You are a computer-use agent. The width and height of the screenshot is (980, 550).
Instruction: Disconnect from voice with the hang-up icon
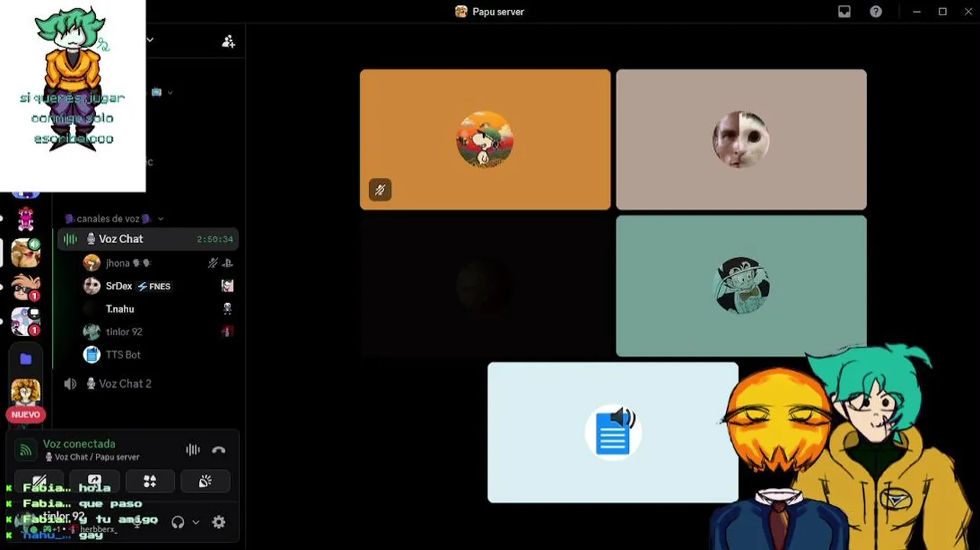(219, 450)
